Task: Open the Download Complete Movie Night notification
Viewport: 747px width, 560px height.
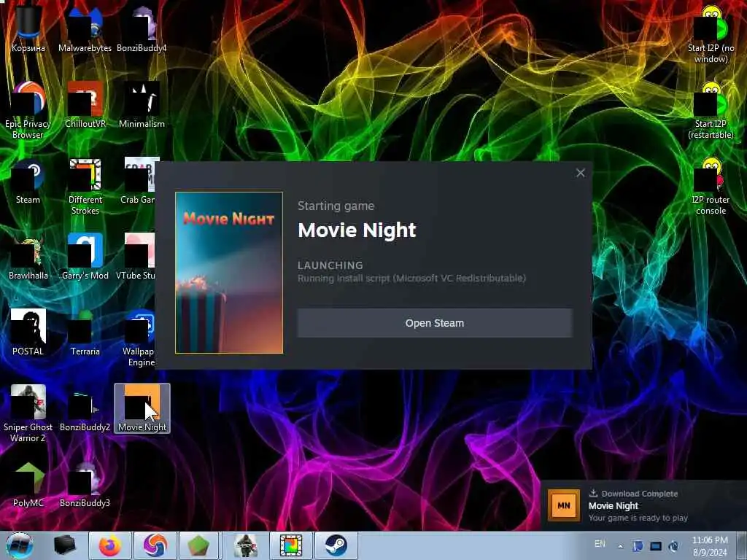Action: pyautogui.click(x=643, y=505)
